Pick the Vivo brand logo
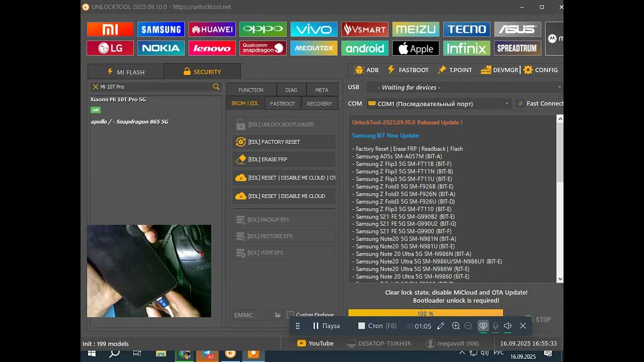This screenshot has width=644, height=362. click(314, 29)
